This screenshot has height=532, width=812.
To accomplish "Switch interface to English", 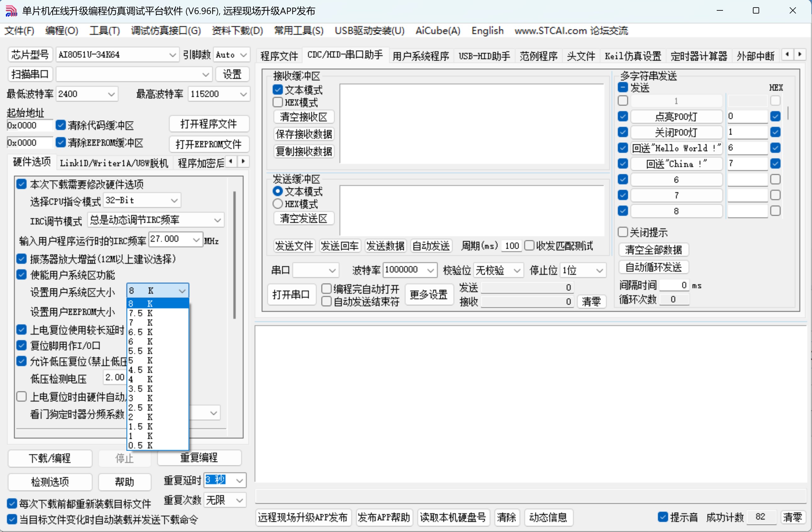I will (x=487, y=31).
